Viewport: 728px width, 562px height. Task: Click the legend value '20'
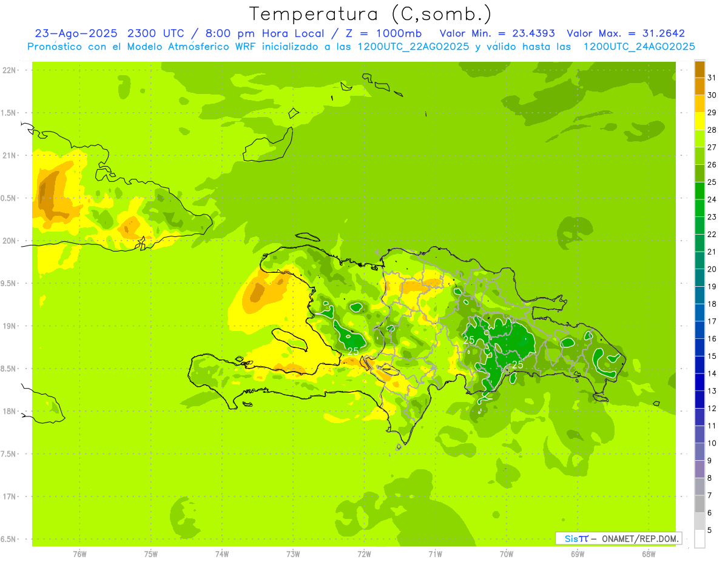(x=712, y=269)
